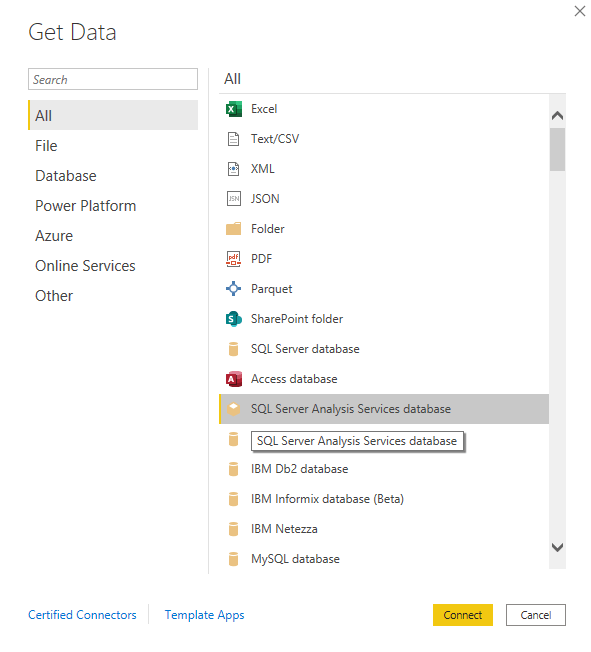Select the IBM Db2 database label

[299, 469]
